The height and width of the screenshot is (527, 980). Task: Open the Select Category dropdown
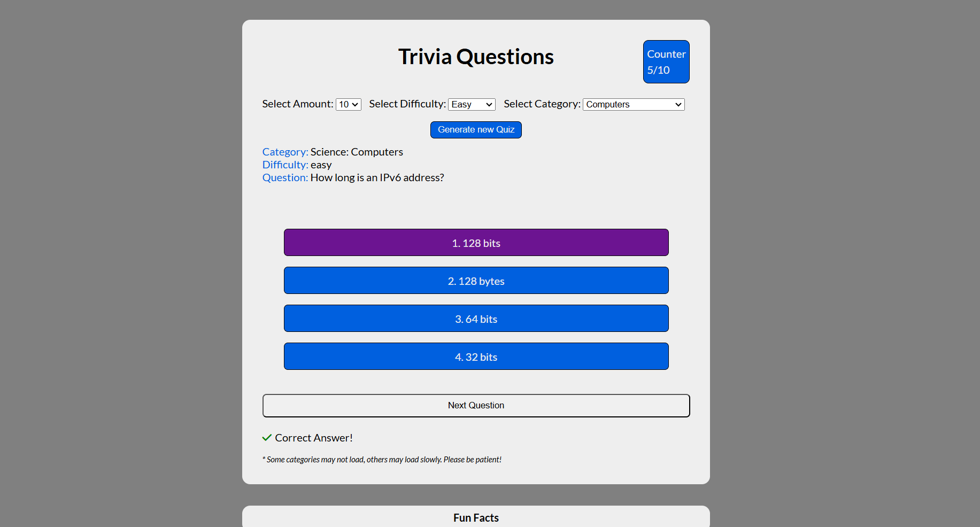tap(633, 104)
